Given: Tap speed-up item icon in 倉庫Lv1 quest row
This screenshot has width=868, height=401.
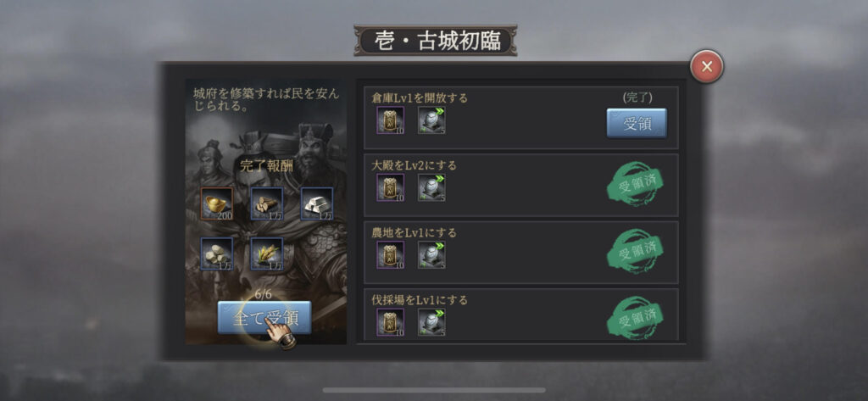Looking at the screenshot, I should click(x=431, y=120).
